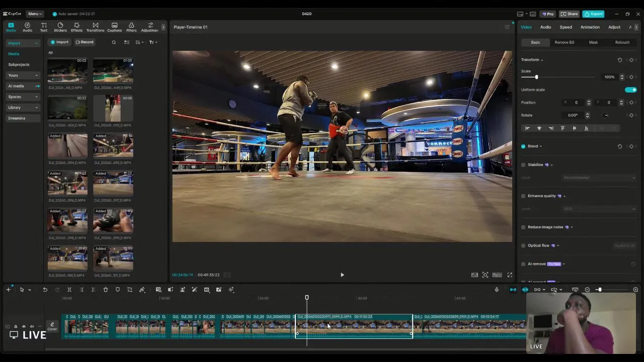Open the media filter dropdown

coord(153,42)
